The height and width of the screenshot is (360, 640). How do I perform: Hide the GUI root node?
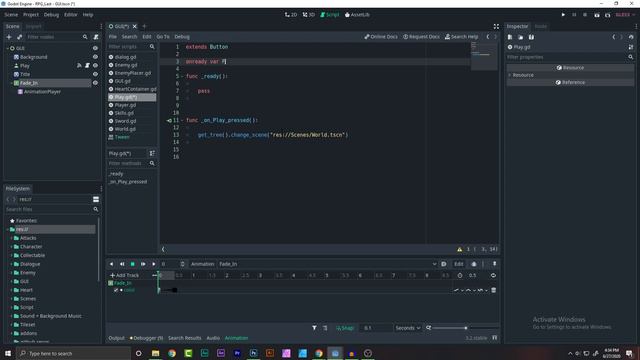[95, 48]
